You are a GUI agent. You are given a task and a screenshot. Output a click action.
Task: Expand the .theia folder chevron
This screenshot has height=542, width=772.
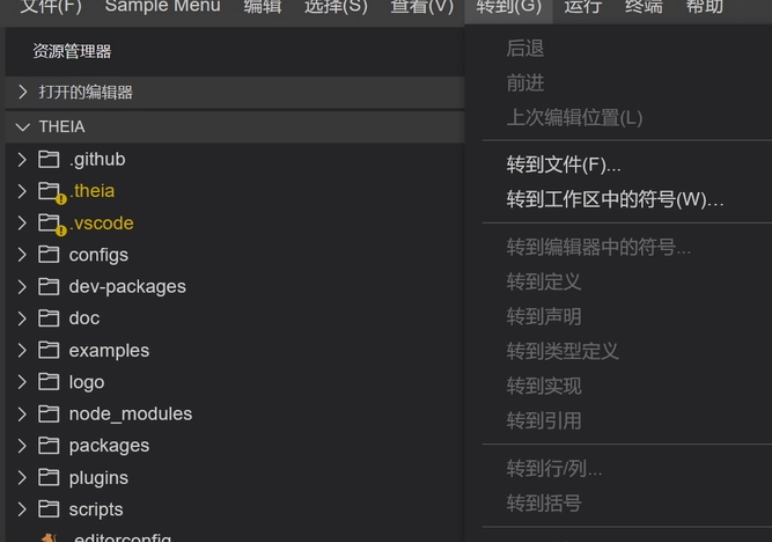click(22, 191)
